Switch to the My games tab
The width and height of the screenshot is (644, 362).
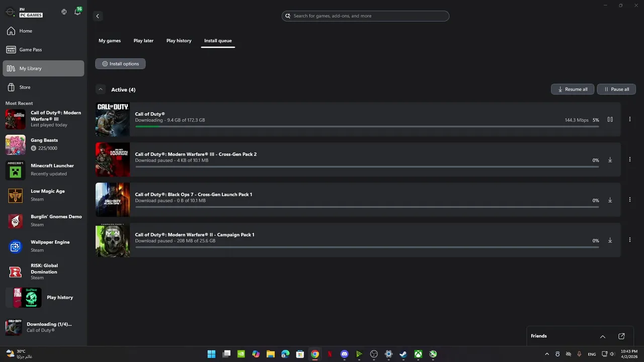[x=110, y=41]
